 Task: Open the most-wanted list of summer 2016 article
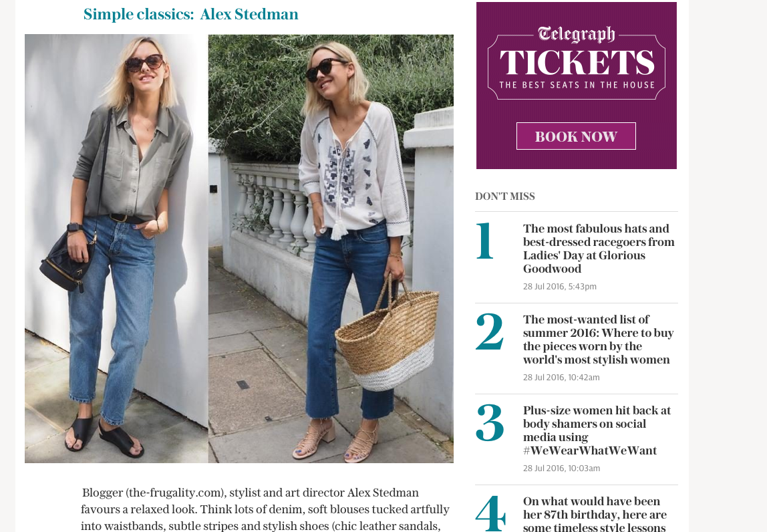tap(598, 340)
